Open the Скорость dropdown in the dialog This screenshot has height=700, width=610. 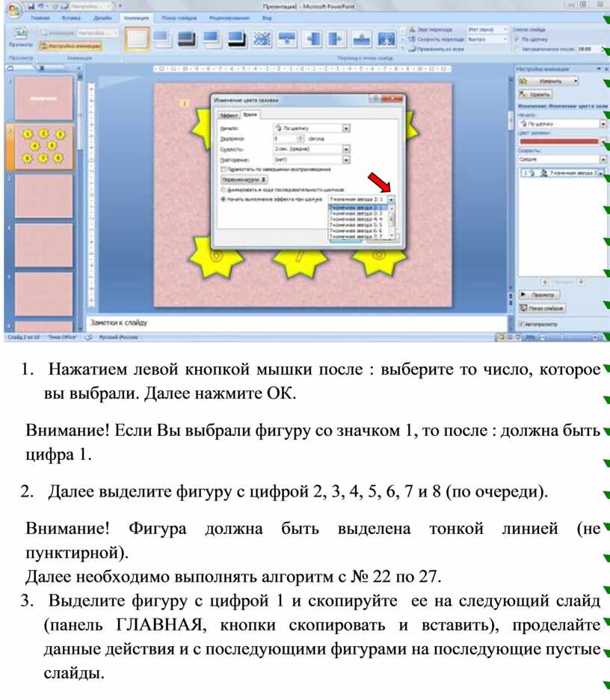pyautogui.click(x=346, y=149)
